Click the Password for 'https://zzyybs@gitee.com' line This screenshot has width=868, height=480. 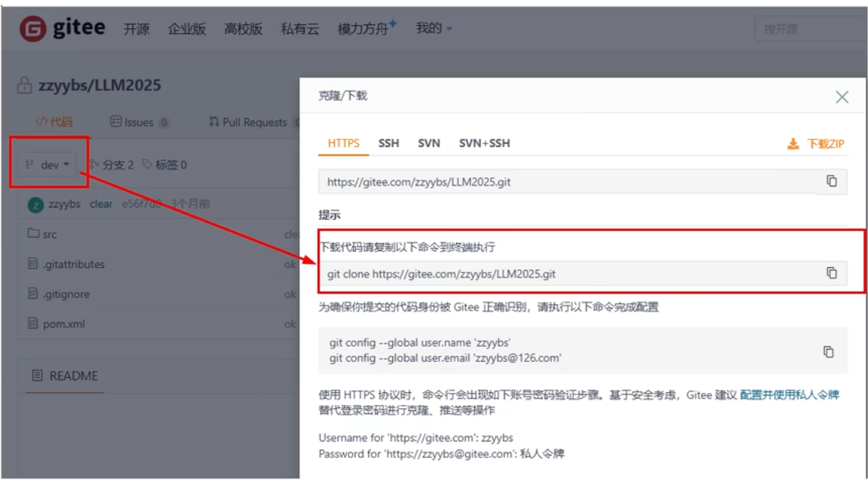(442, 454)
